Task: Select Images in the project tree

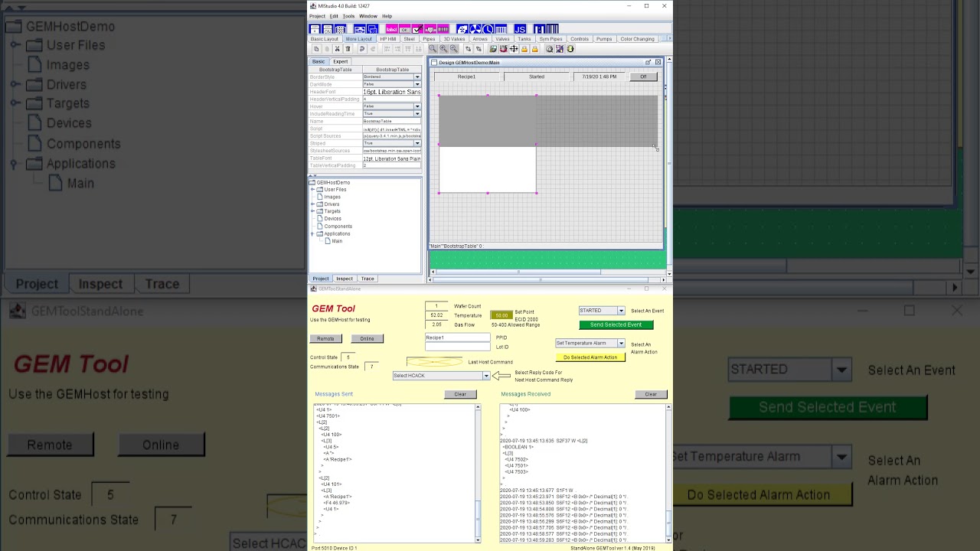Action: 332,197
